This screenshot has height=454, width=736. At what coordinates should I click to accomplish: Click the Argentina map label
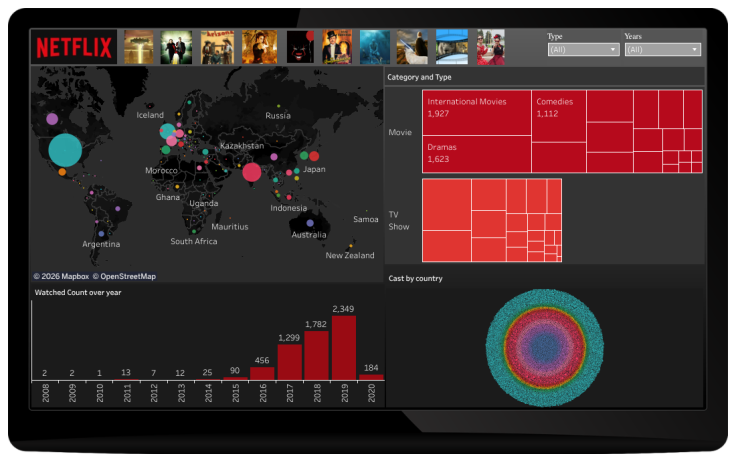click(x=101, y=244)
